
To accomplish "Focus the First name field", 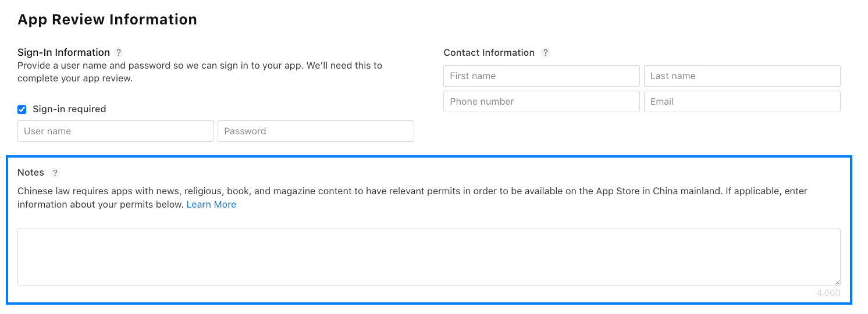I will coord(542,76).
